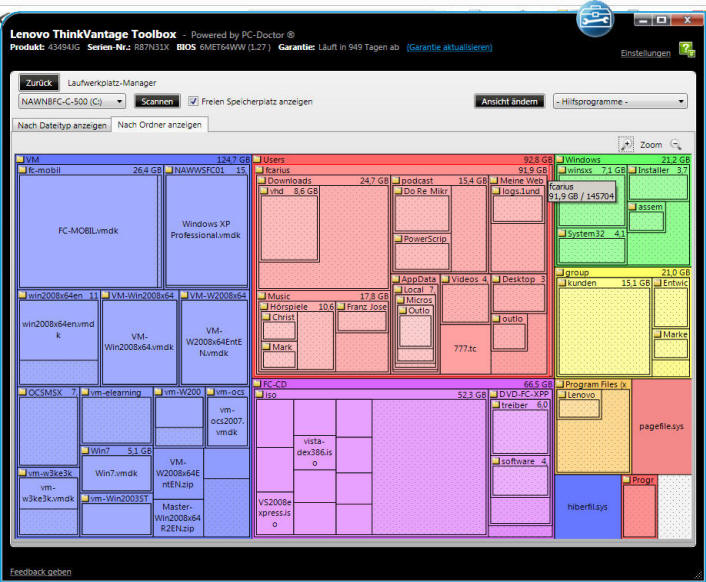Click the Program Files folder icon
The image size is (706, 582).
[x=560, y=384]
